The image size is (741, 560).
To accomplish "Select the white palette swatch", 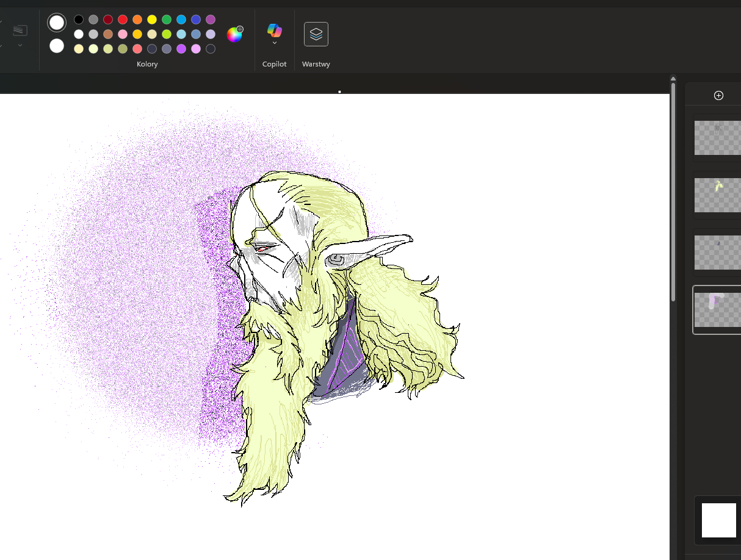I will point(79,34).
